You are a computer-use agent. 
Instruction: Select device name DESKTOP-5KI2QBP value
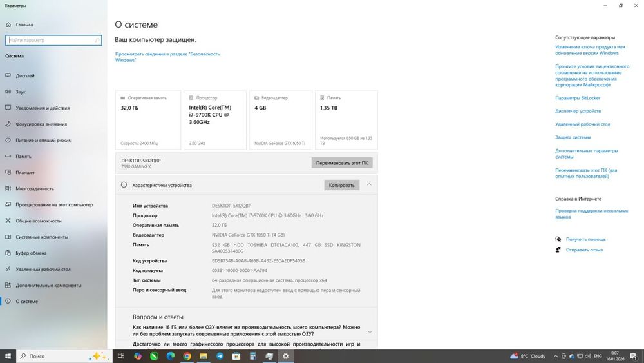231,206
